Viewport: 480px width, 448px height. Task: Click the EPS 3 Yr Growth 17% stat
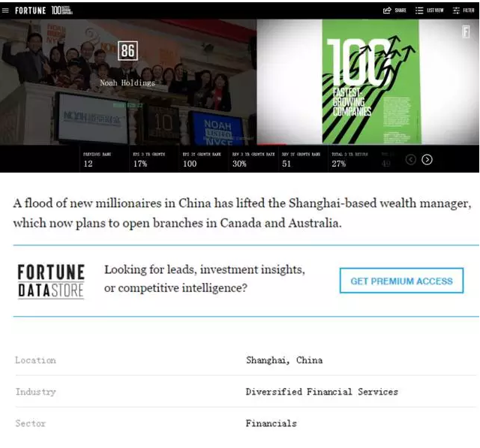click(154, 159)
